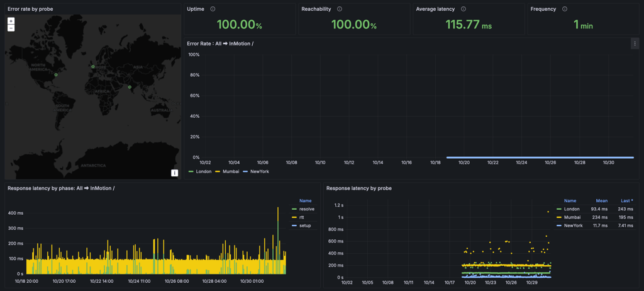Sort probe legend by Mean column
This screenshot has height=291, width=644.
602,201
